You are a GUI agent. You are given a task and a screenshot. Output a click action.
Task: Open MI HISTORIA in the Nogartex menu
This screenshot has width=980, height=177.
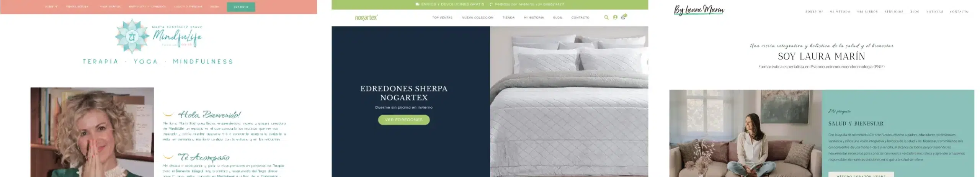[534, 18]
